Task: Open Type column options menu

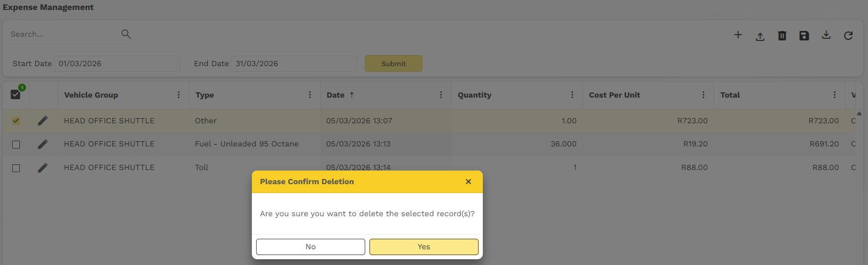Action: [310, 95]
